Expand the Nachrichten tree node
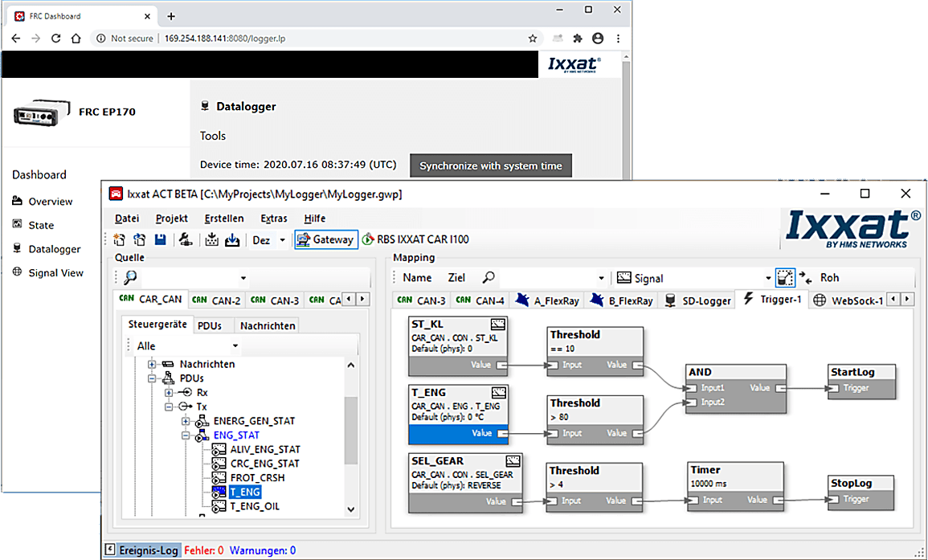 152,364
